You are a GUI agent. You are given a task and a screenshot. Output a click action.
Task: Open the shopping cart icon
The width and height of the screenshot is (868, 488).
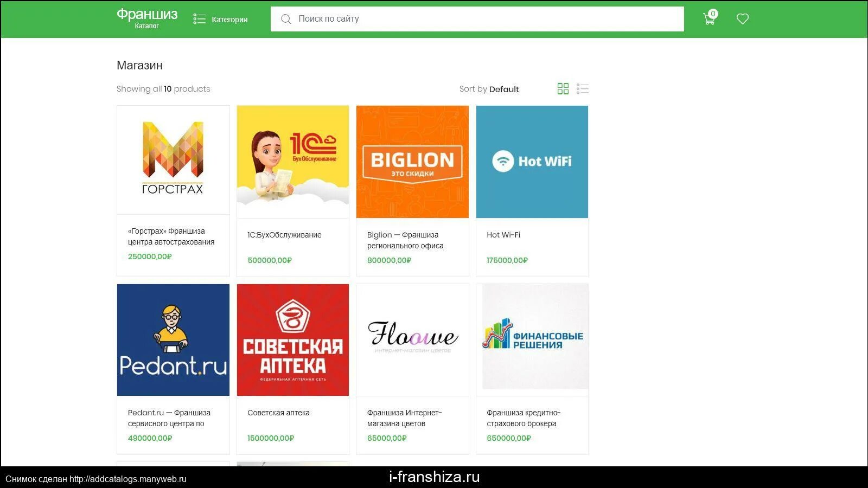[x=710, y=18]
